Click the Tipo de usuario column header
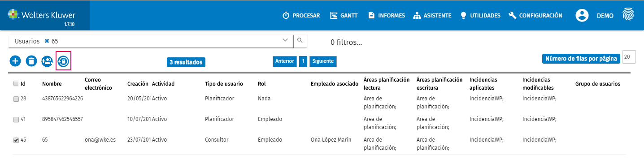Image resolution: width=644 pixels, height=164 pixels. click(224, 84)
